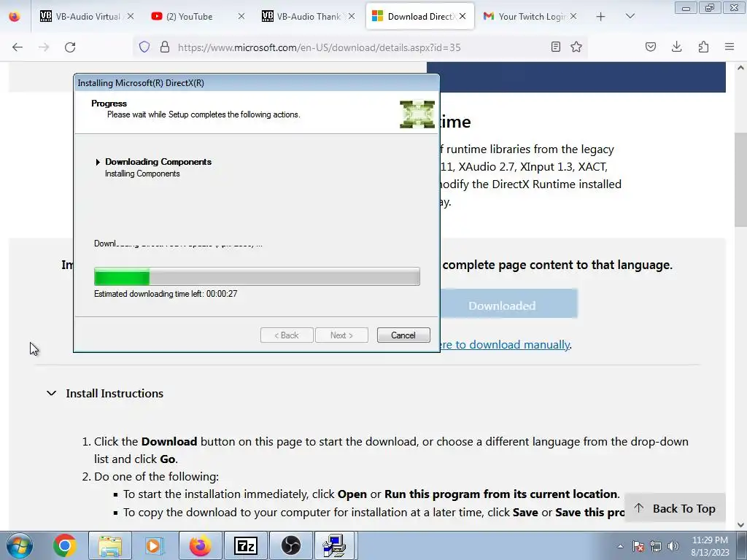Select the Downloading Components step
This screenshot has height=560, width=747.
(x=158, y=162)
